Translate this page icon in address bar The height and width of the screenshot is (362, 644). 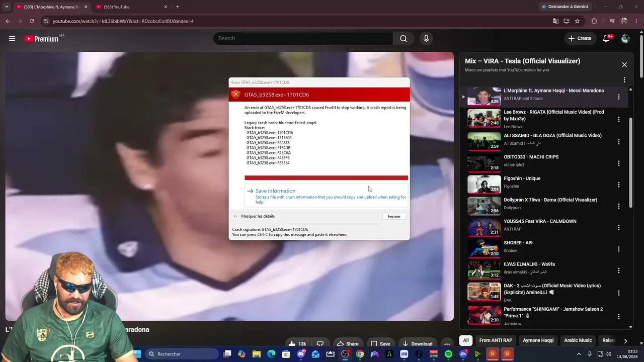pyautogui.click(x=555, y=21)
